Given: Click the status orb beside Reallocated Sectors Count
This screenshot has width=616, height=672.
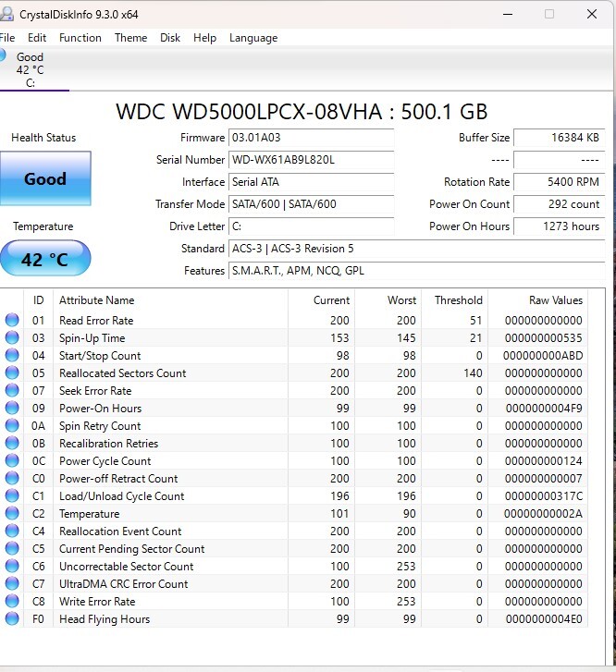Looking at the screenshot, I should click(12, 373).
